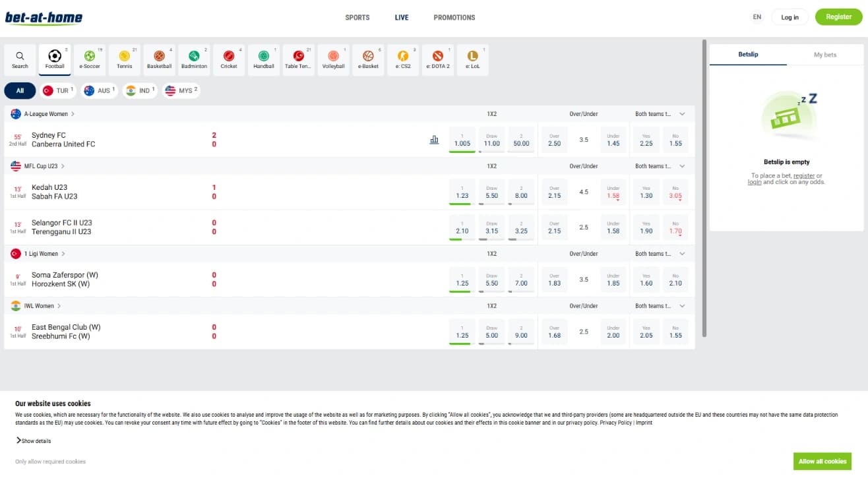Open the MFL Cup U23 league via its chevron
Screen dimensions: 868x480
click(x=63, y=165)
